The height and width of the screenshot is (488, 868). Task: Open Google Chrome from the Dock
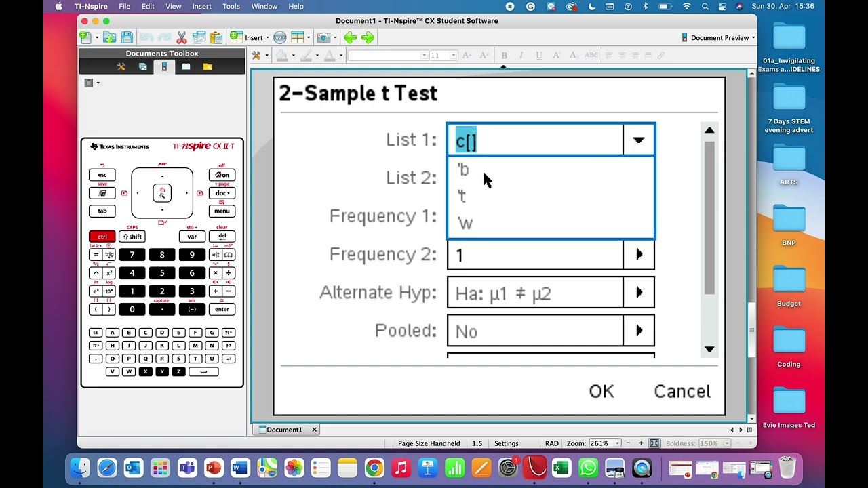pyautogui.click(x=374, y=468)
